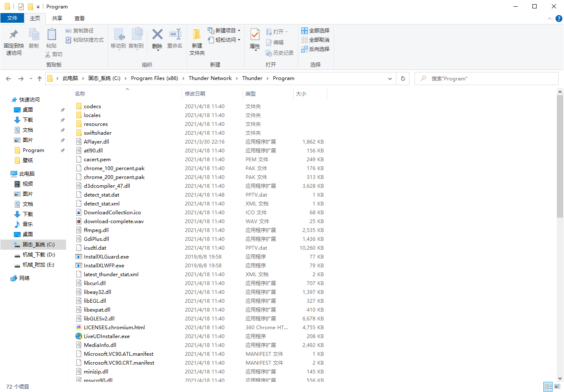564x392 pixels.
Task: Switch to large icons view mode
Action: click(x=558, y=386)
